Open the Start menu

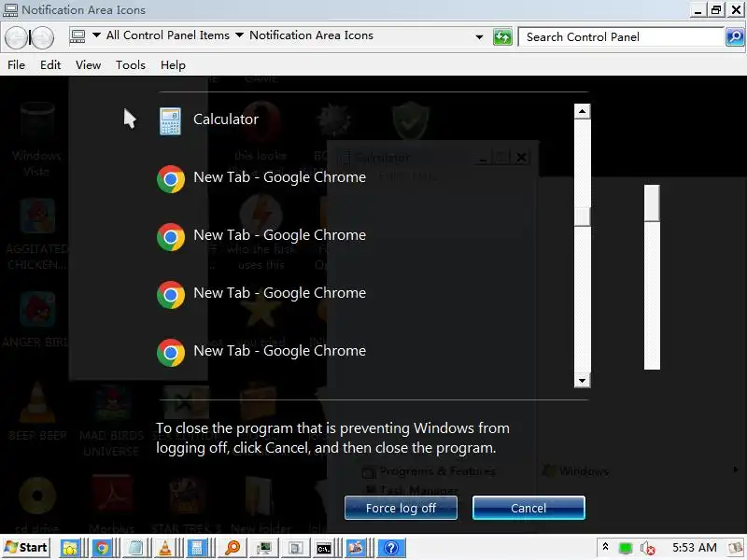(26, 548)
